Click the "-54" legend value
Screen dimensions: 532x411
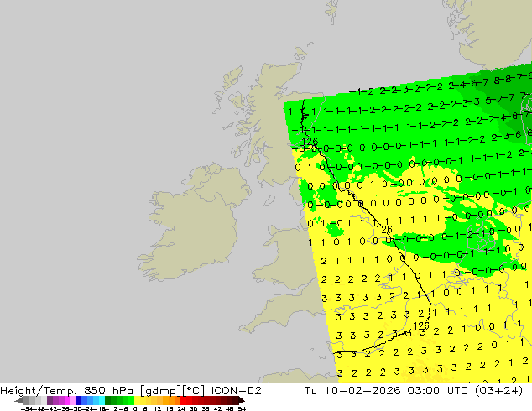point(27,409)
